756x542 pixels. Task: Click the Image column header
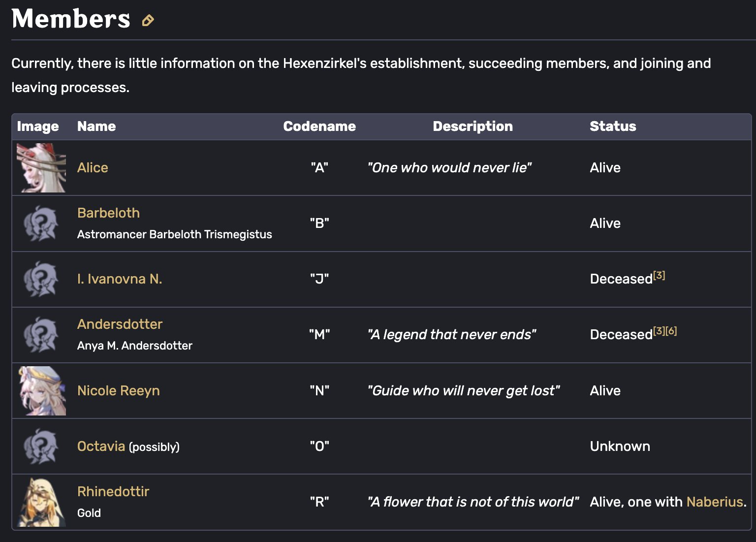click(x=38, y=127)
